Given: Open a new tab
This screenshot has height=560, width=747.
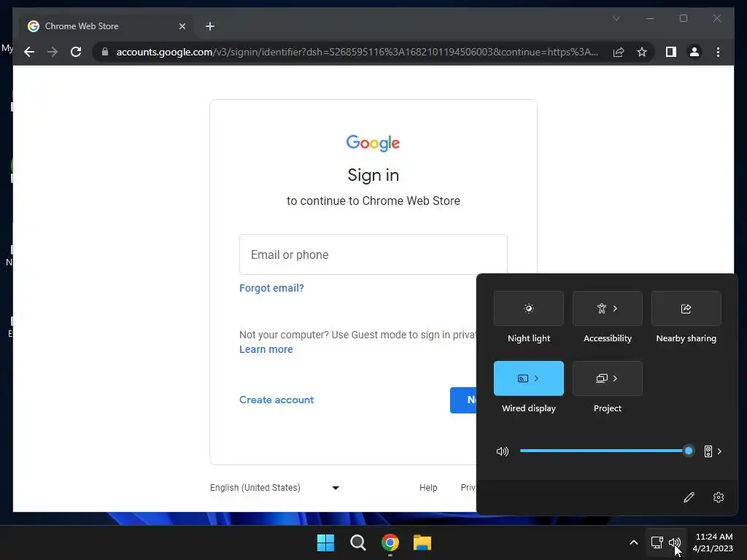Looking at the screenshot, I should click(x=210, y=26).
